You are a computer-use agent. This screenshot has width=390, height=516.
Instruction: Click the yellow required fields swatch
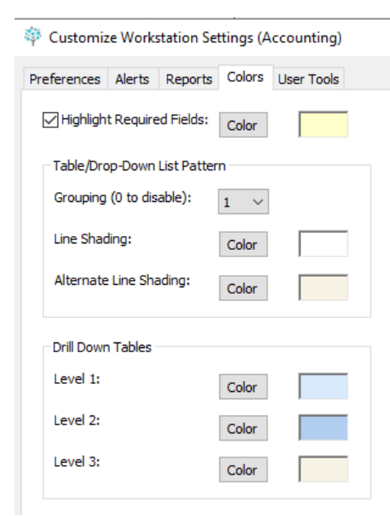(323, 124)
